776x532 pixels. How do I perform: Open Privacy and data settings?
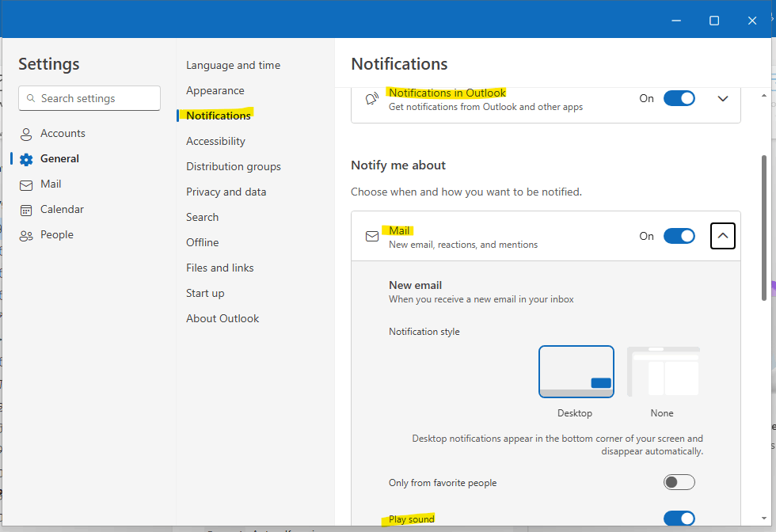[226, 192]
